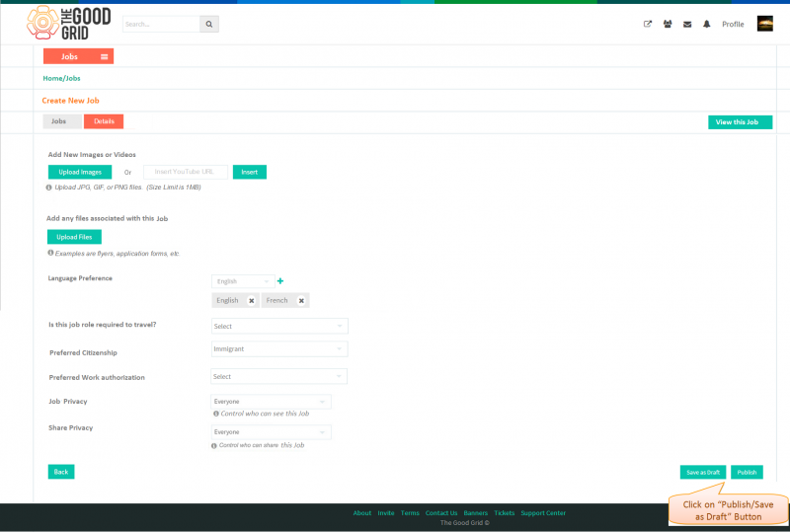Click the Back button
Viewport: 790px width, 532px height.
pyautogui.click(x=61, y=472)
